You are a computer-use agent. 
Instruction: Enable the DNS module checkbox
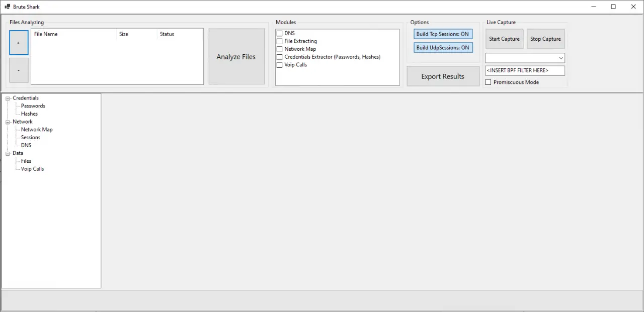click(x=279, y=33)
